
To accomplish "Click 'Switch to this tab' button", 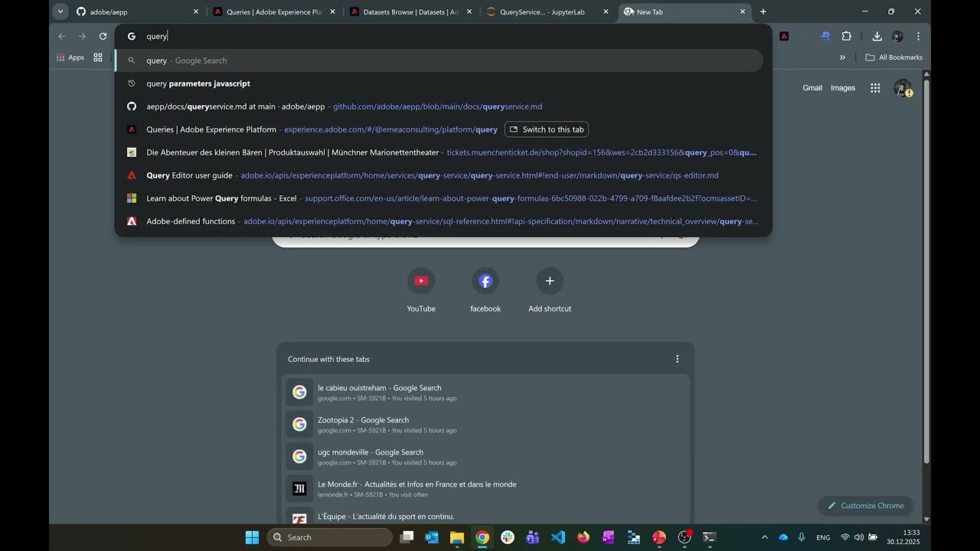I will tap(547, 129).
